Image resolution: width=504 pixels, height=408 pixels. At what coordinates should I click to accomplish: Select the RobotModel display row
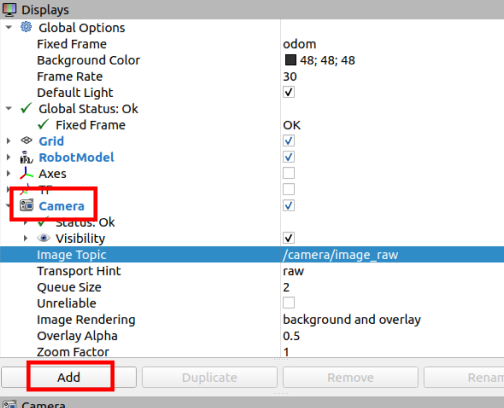(x=76, y=157)
